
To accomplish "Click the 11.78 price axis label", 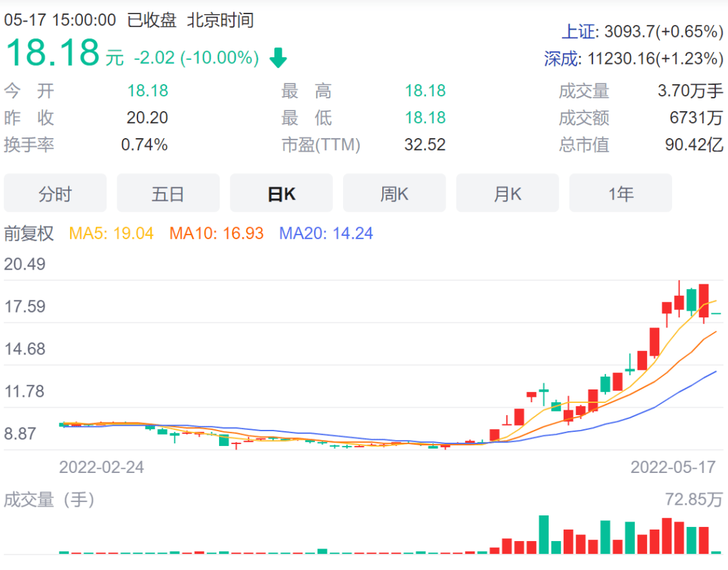I will coord(25,391).
